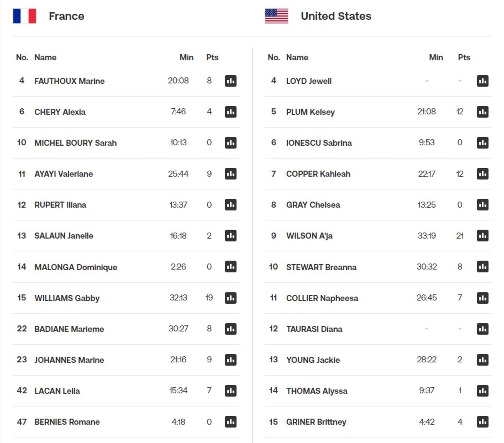Open stats chart icon for BADIANE Marieme
Viewport: 504px width, 443px height.
tap(230, 329)
